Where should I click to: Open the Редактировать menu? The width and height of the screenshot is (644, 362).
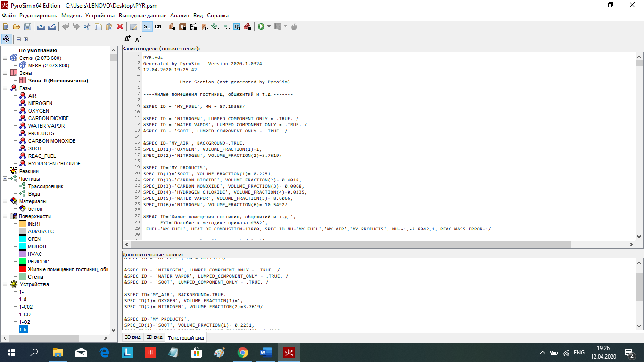point(38,16)
